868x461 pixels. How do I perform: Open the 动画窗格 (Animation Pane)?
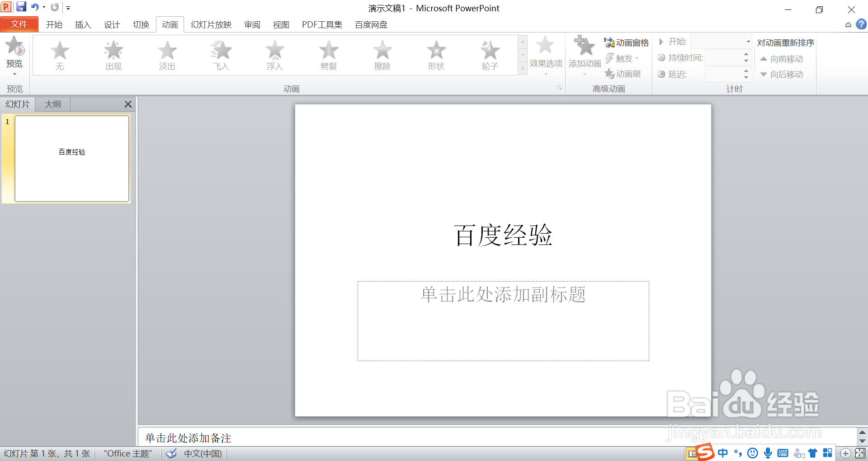tap(626, 42)
